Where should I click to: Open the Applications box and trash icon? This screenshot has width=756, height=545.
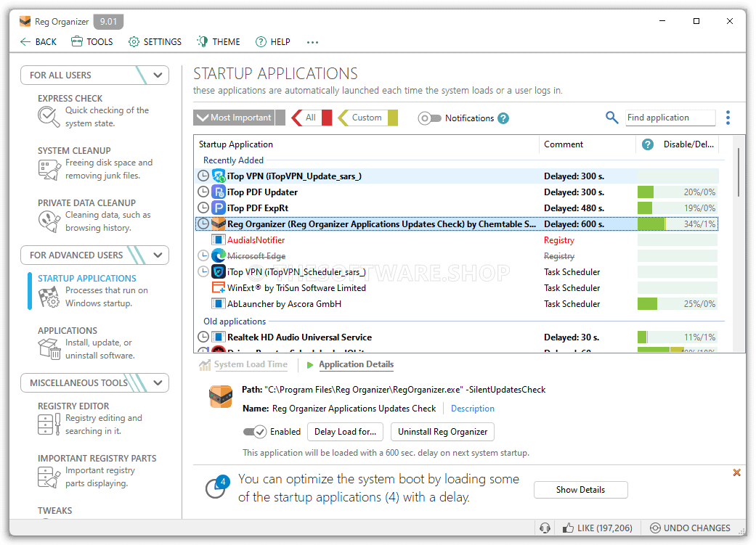[49, 349]
